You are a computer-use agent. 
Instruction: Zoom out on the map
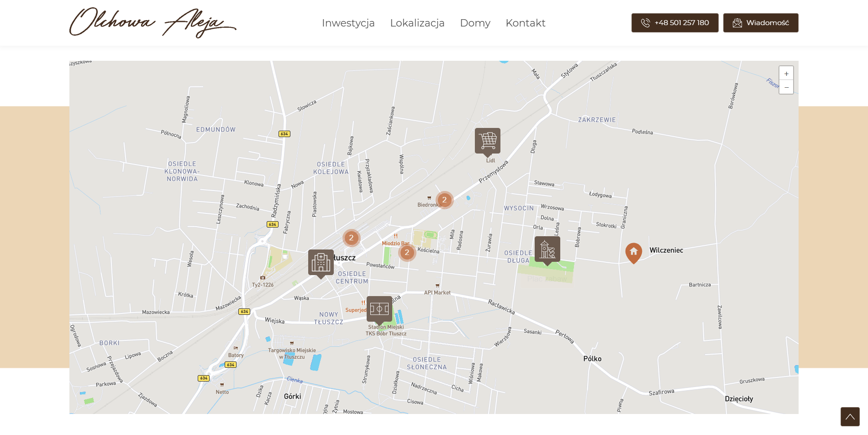pyautogui.click(x=786, y=87)
